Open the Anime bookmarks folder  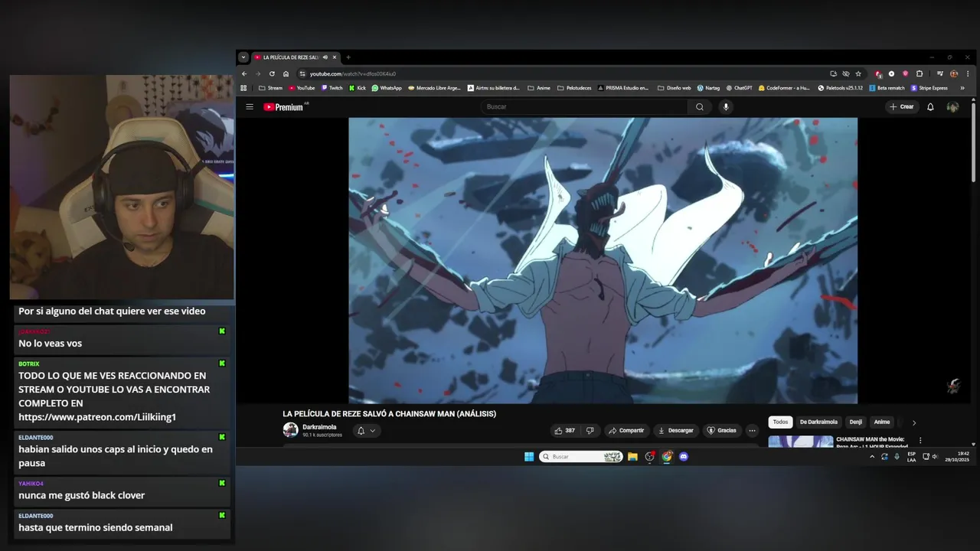(x=538, y=88)
